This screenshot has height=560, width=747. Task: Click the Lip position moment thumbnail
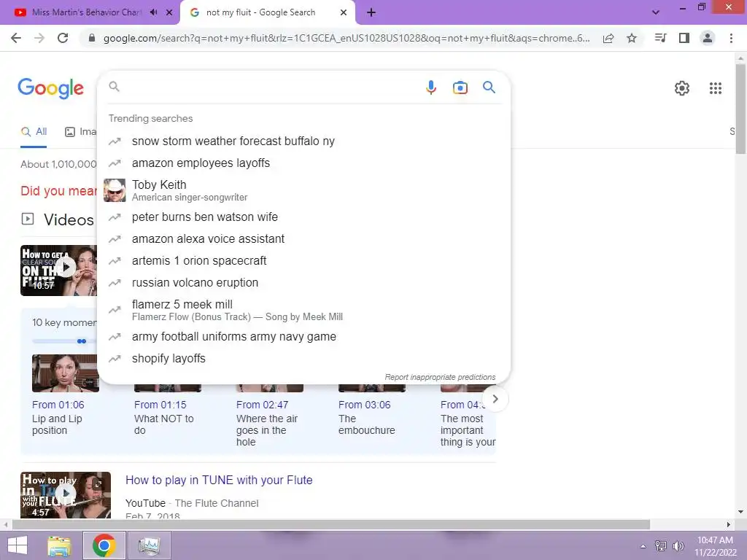tap(65, 373)
